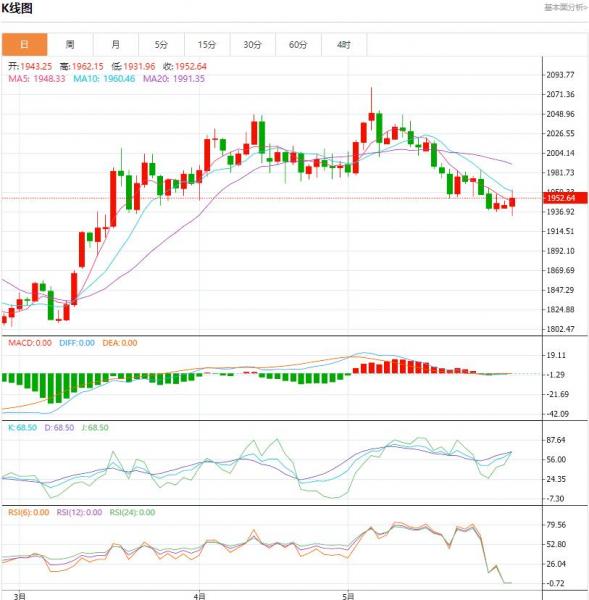Click the K: 68.50 KDJ label

pos(23,427)
